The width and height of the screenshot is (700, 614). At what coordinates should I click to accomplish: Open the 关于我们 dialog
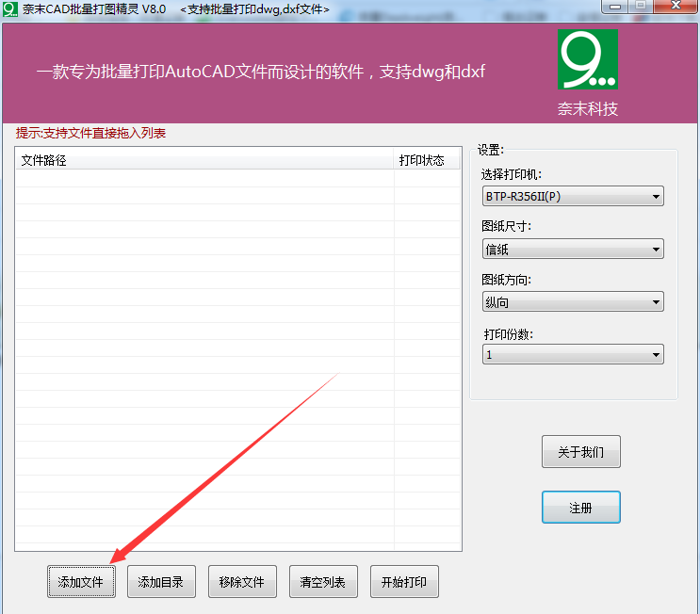click(x=580, y=452)
